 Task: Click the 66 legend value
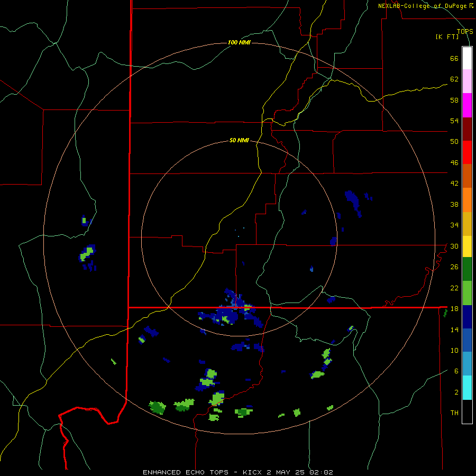click(x=454, y=58)
